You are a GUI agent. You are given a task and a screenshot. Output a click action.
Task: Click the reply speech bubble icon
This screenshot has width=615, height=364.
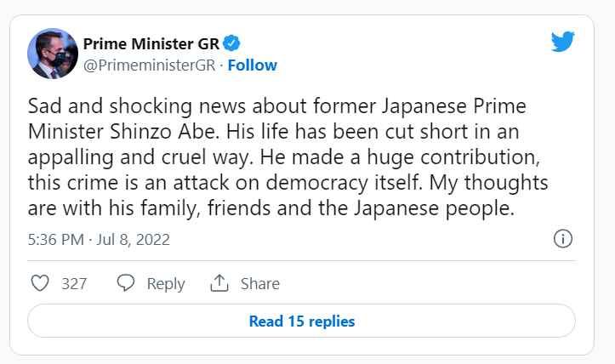tap(126, 283)
